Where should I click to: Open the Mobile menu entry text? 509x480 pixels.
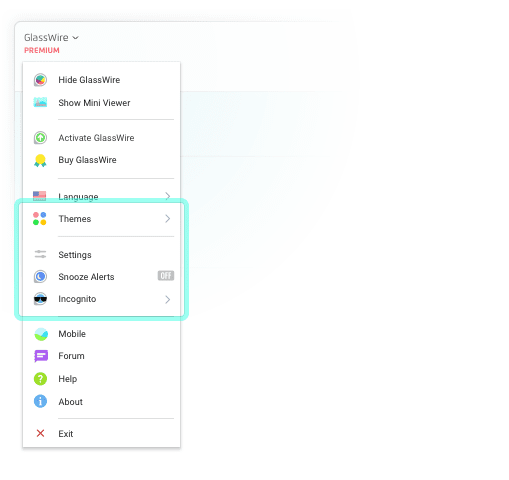pyautogui.click(x=72, y=334)
